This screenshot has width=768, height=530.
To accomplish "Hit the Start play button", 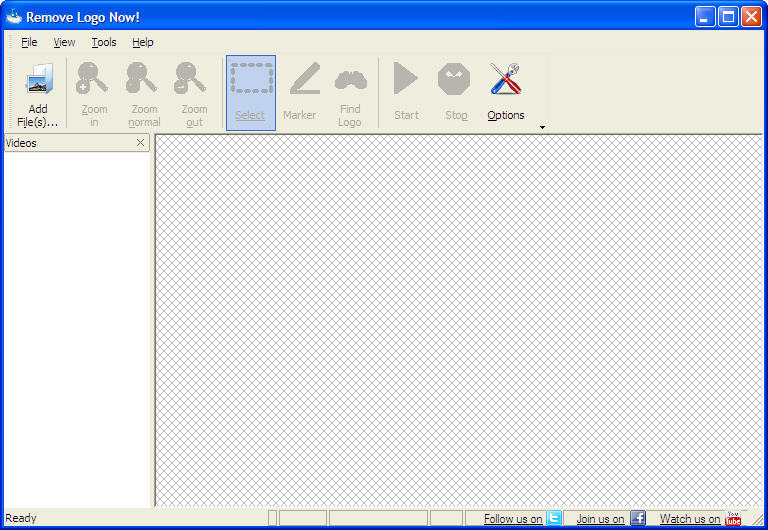I will 406,93.
